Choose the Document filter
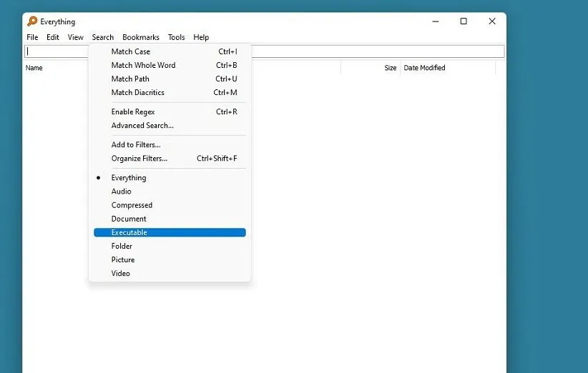 129,219
